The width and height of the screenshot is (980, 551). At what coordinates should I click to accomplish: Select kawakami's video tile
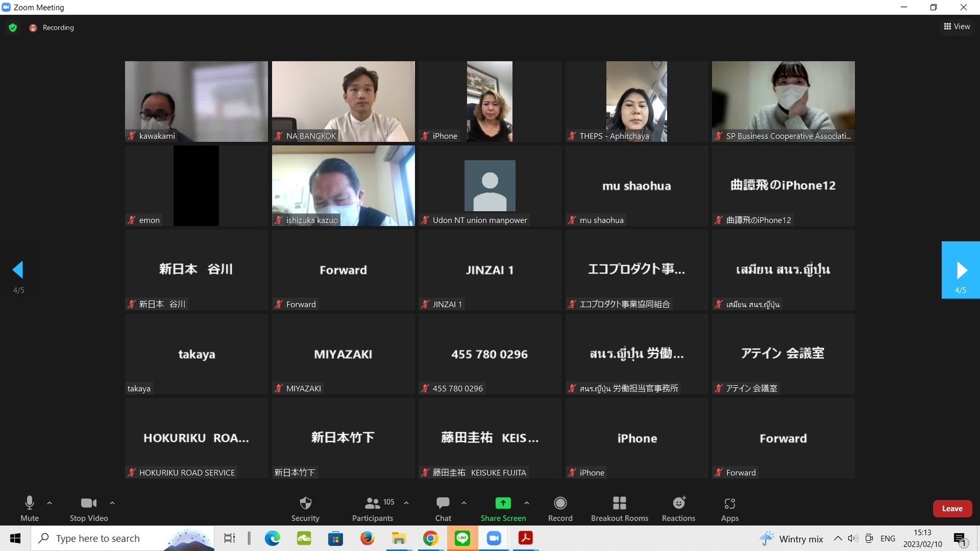196,102
